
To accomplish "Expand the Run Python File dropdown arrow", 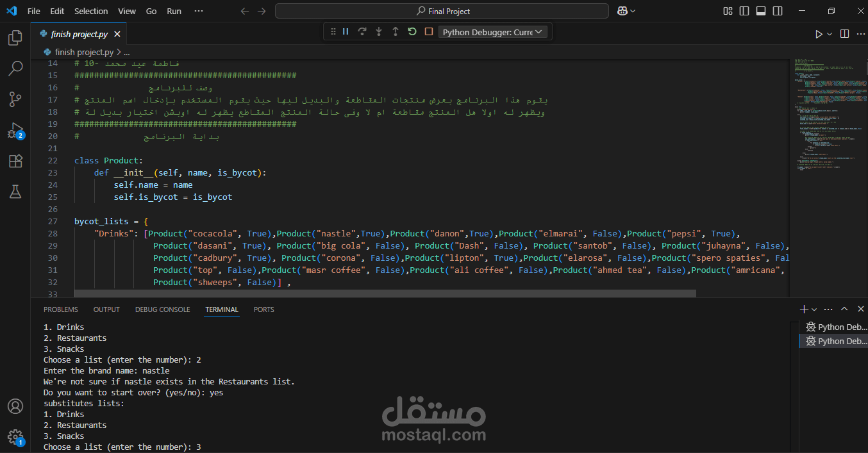I will (830, 34).
